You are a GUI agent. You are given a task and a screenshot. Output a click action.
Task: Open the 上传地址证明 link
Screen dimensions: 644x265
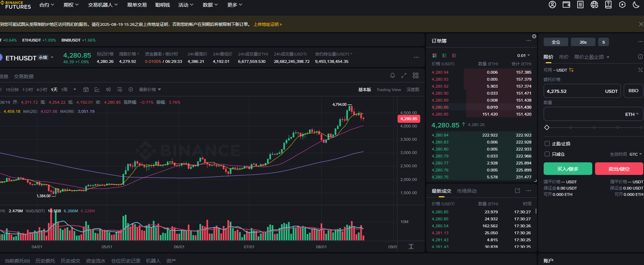267,24
